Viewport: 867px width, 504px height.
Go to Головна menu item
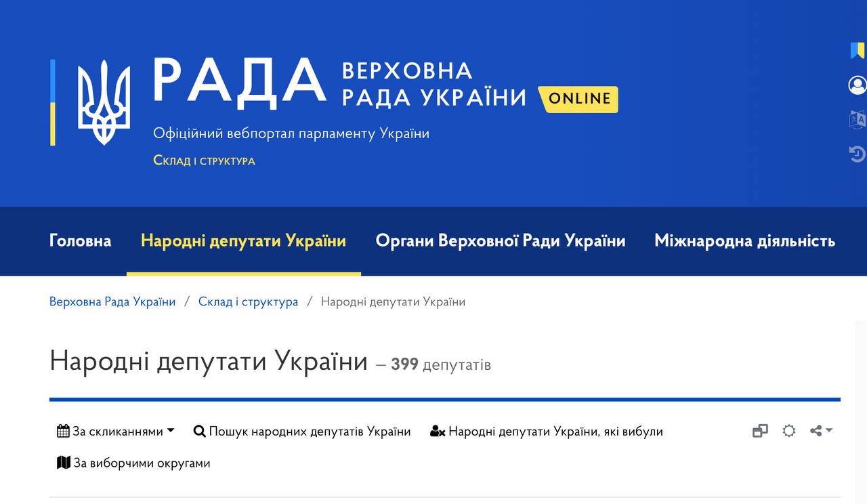click(x=80, y=240)
